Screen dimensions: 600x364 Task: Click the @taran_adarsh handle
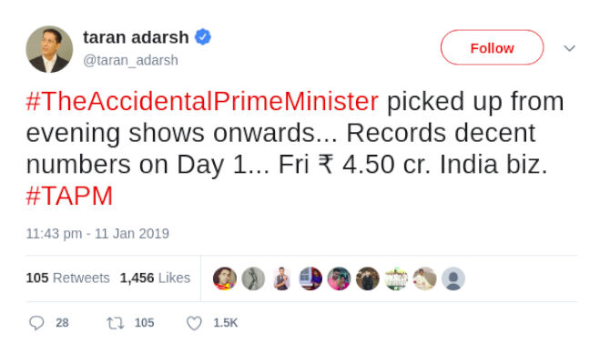click(x=130, y=60)
